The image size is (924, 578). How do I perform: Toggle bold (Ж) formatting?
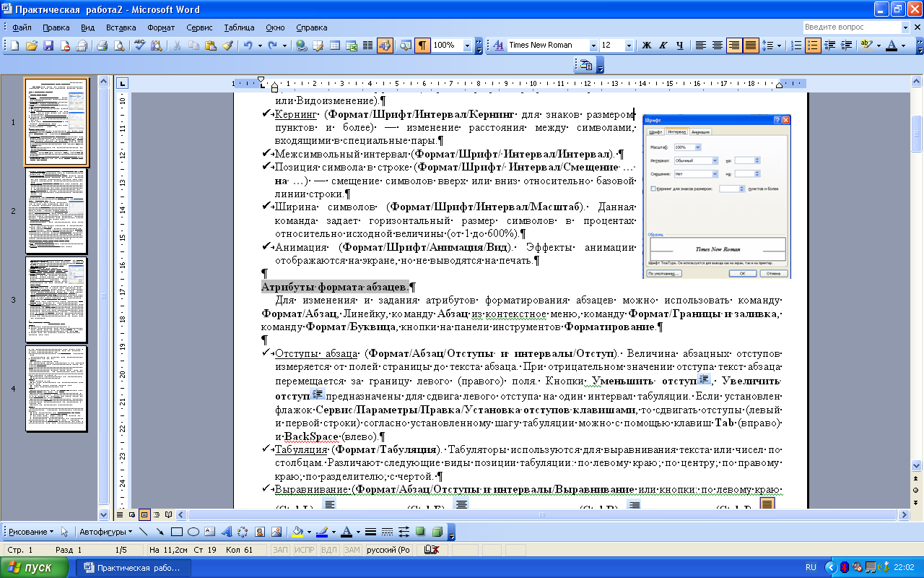pyautogui.click(x=647, y=45)
